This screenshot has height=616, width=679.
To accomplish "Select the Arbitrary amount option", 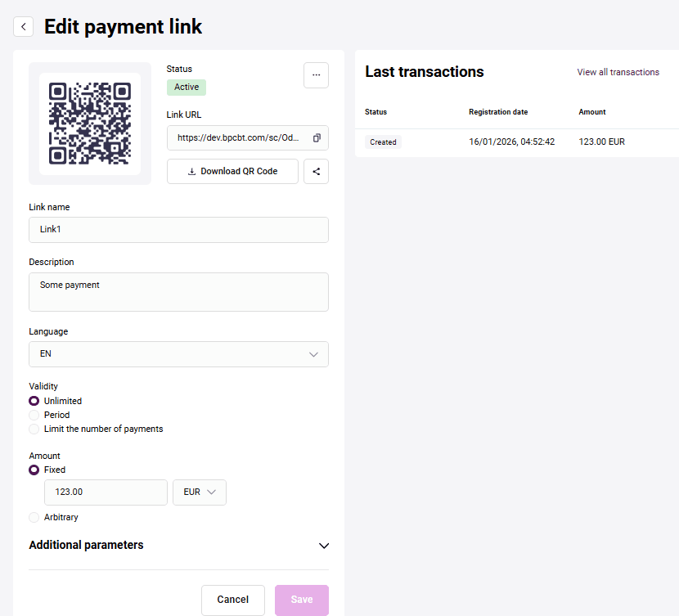I will (x=34, y=517).
